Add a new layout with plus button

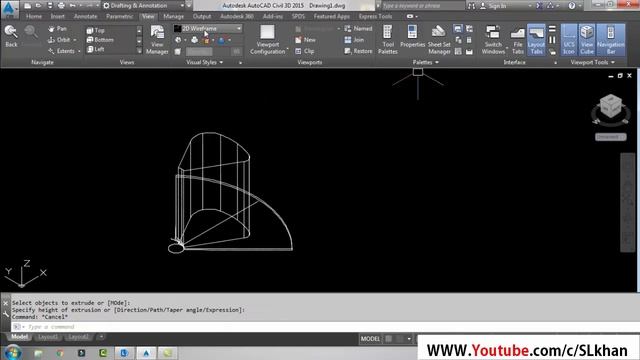coord(101,337)
